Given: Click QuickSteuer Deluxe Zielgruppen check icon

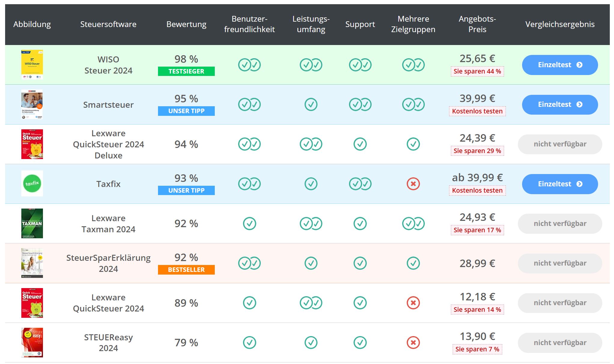Looking at the screenshot, I should point(413,144).
